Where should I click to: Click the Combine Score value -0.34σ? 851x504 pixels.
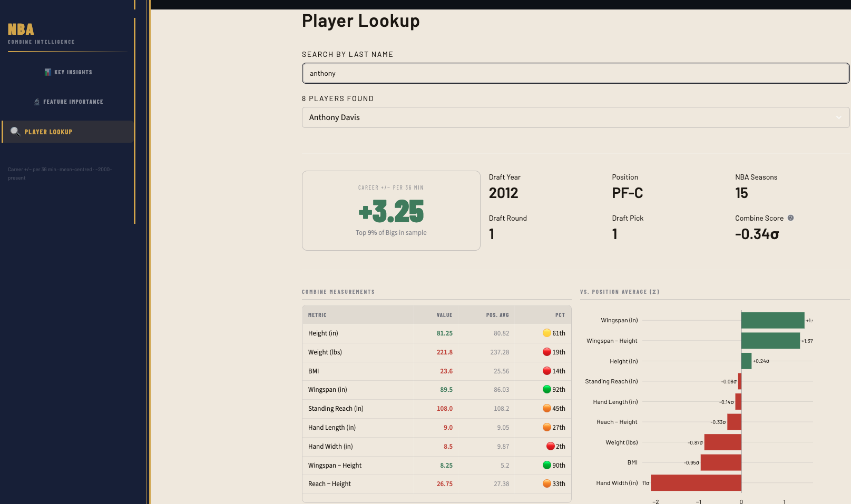tap(757, 234)
